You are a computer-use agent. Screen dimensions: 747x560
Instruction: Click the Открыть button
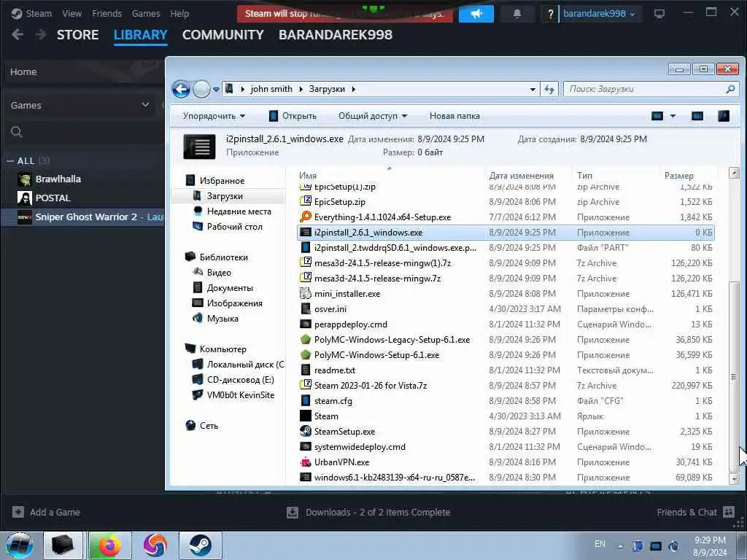pos(293,116)
